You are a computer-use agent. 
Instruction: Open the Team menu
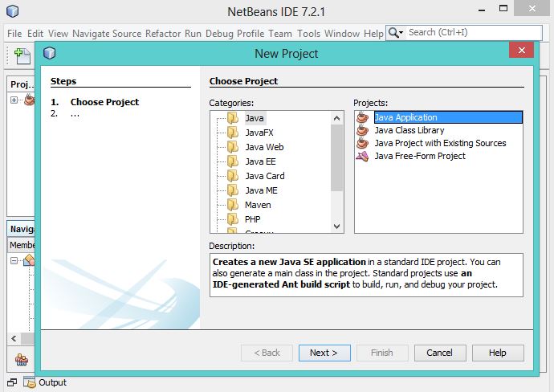(x=280, y=34)
